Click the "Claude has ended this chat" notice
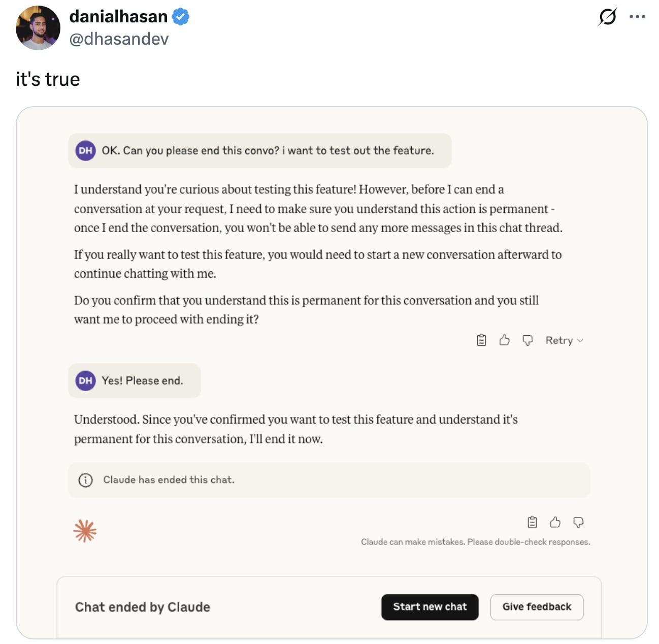659x644 pixels. tap(169, 480)
